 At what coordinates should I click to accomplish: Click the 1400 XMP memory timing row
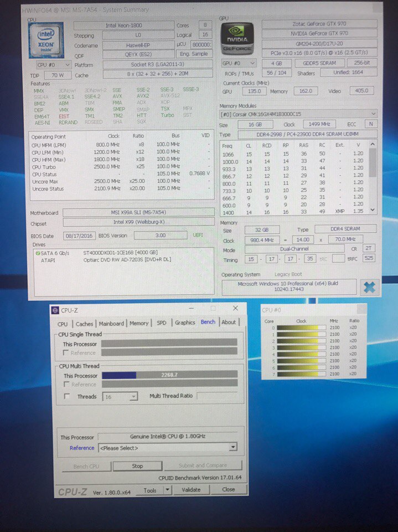(x=293, y=212)
